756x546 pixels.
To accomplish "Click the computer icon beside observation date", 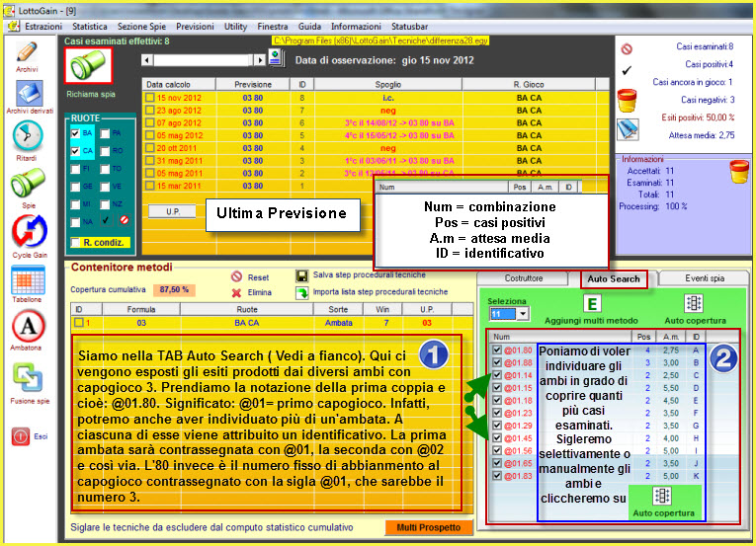I will (277, 59).
